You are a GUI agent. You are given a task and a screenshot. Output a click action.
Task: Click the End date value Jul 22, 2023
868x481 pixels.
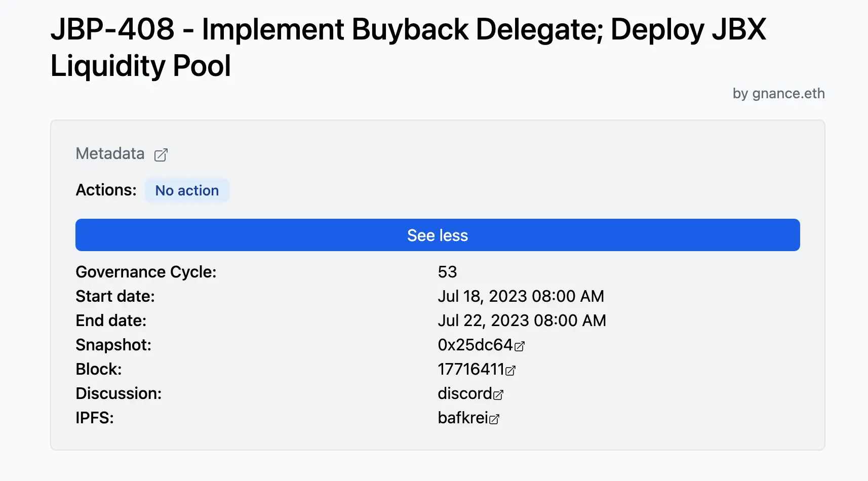pos(522,320)
